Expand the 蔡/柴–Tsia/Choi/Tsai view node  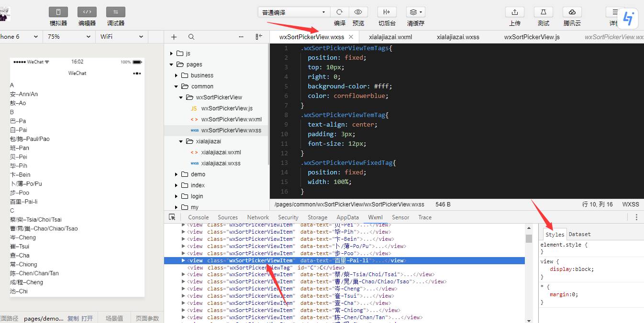(x=184, y=275)
